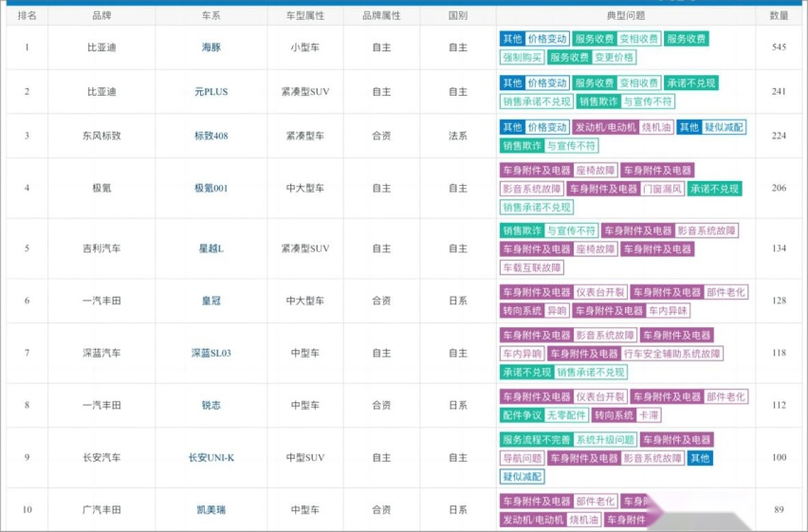Click the 车内异味 tag in 皇冠 row
This screenshot has width=808, height=532.
coord(668,311)
